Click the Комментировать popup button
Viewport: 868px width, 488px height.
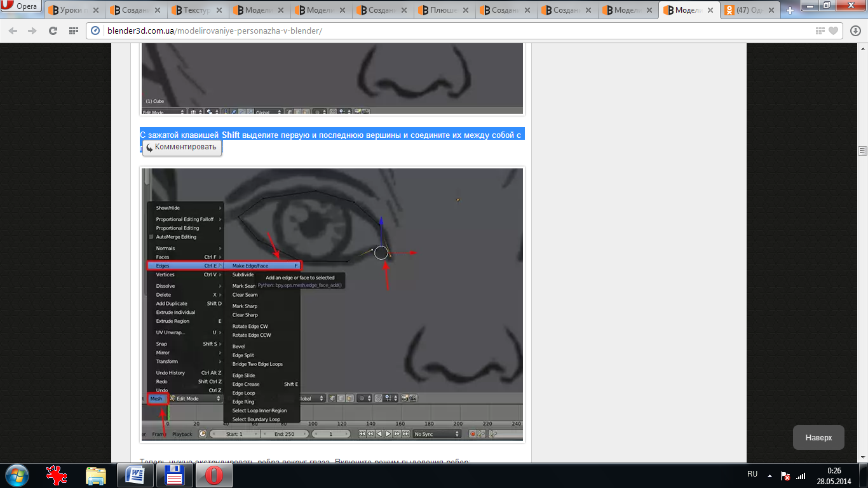(182, 147)
